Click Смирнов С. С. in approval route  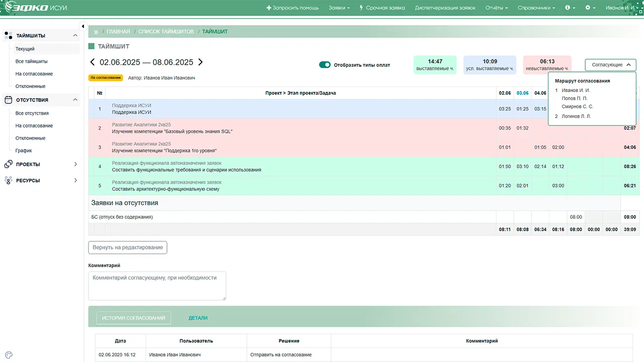[x=578, y=107]
